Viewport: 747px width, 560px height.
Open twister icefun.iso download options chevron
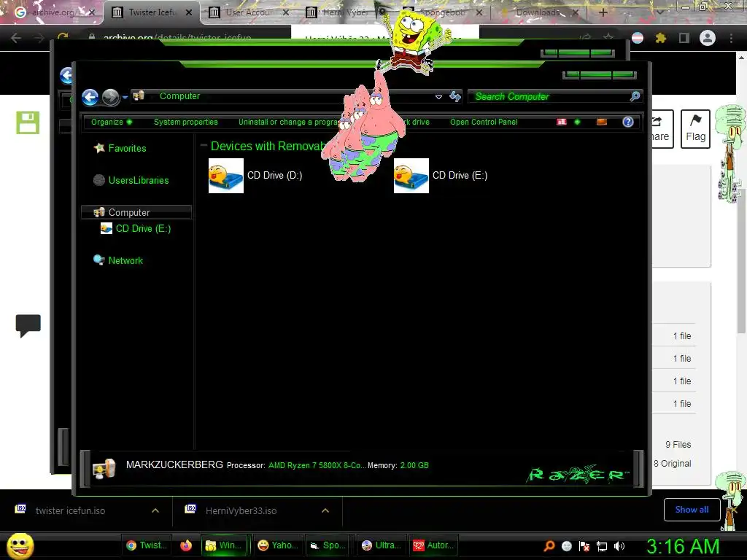pos(155,510)
